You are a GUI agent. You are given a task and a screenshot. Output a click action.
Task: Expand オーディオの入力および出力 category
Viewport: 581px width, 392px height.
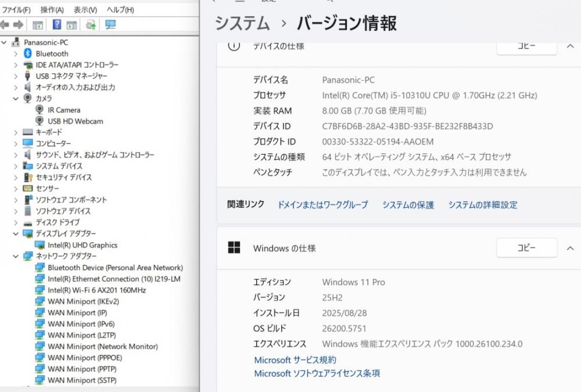click(x=16, y=88)
